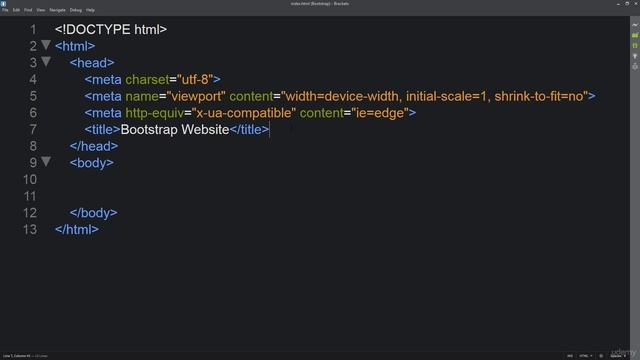Image resolution: width=640 pixels, height=360 pixels.
Task: Open the Navigate menu
Action: tap(57, 10)
